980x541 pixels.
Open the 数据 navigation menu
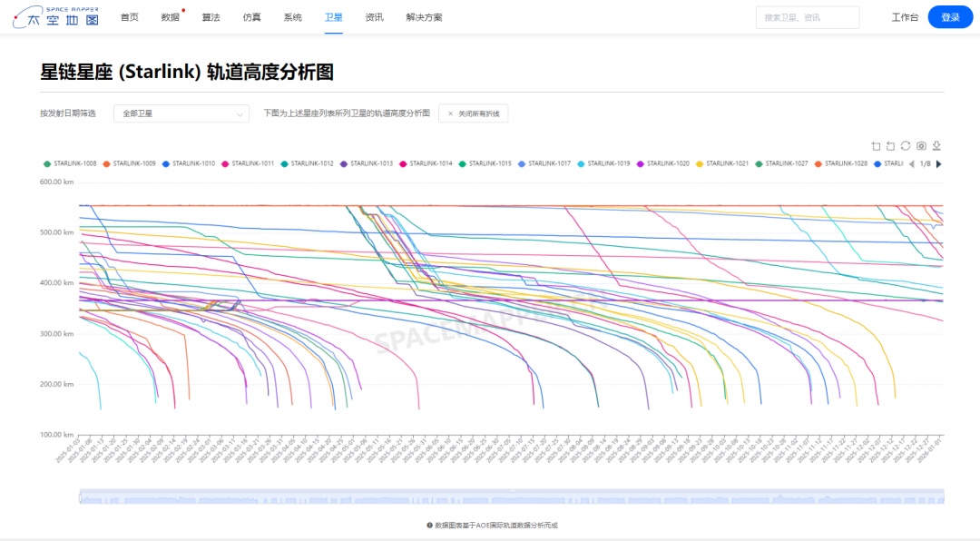(170, 17)
